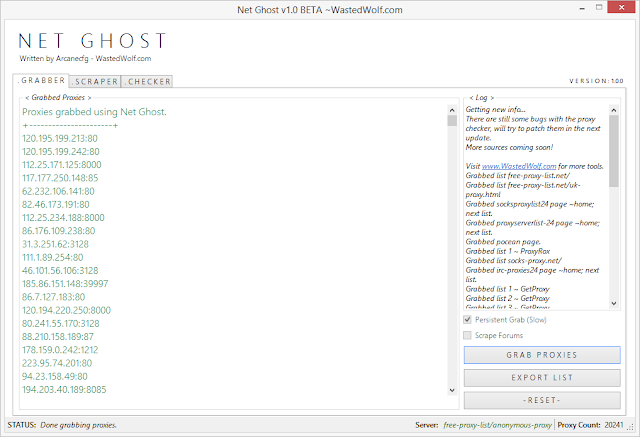Click the log line 'Grabbed list 1 ~ ProxyRax'
640x437 pixels.
point(508,251)
